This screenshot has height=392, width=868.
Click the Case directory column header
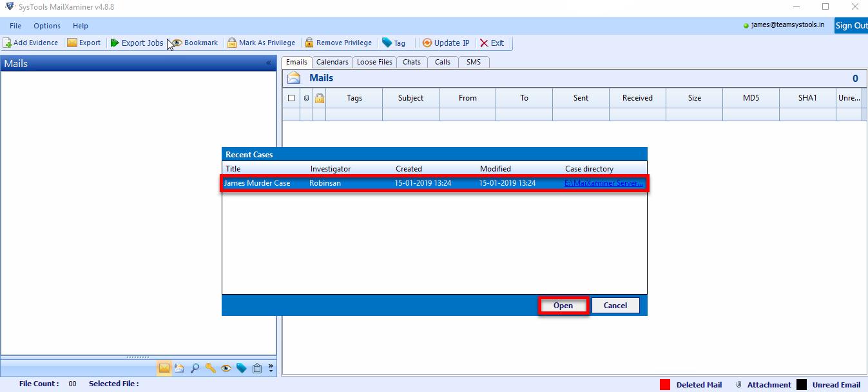click(590, 169)
